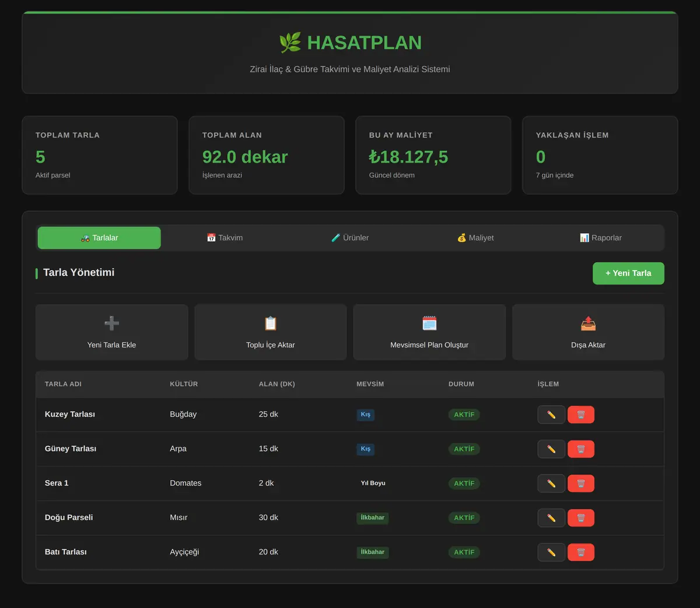The width and height of the screenshot is (700, 608).
Task: Edit Güney Tarlası with pencil icon
Action: (551, 449)
